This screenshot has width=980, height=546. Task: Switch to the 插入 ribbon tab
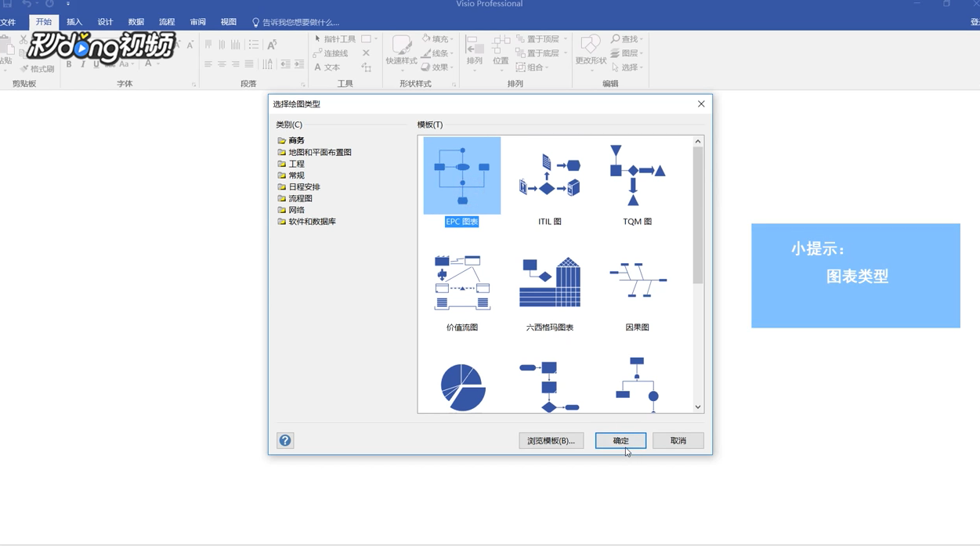tap(74, 22)
